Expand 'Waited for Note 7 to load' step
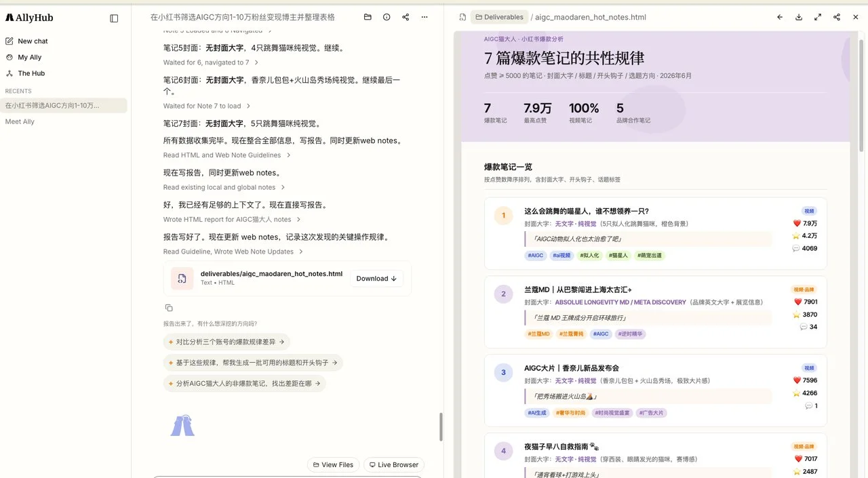 [x=207, y=106]
